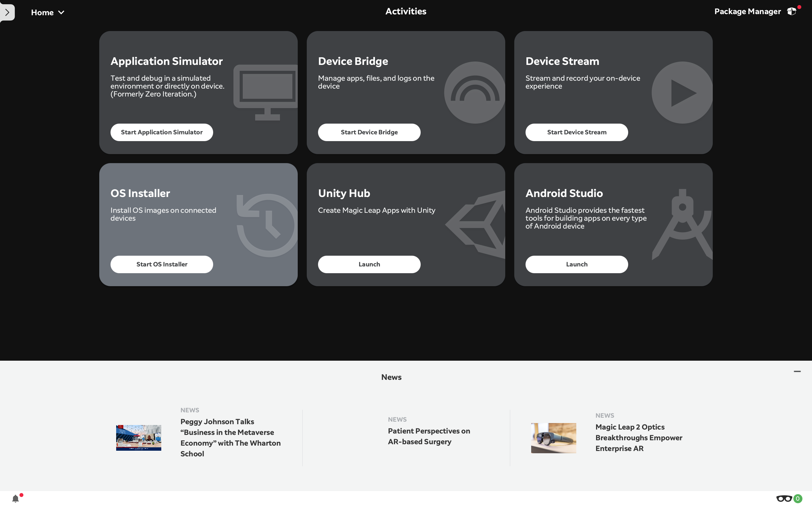Click 'Manage apps, files, and logs' description
This screenshot has height=508, width=812.
[x=376, y=82]
